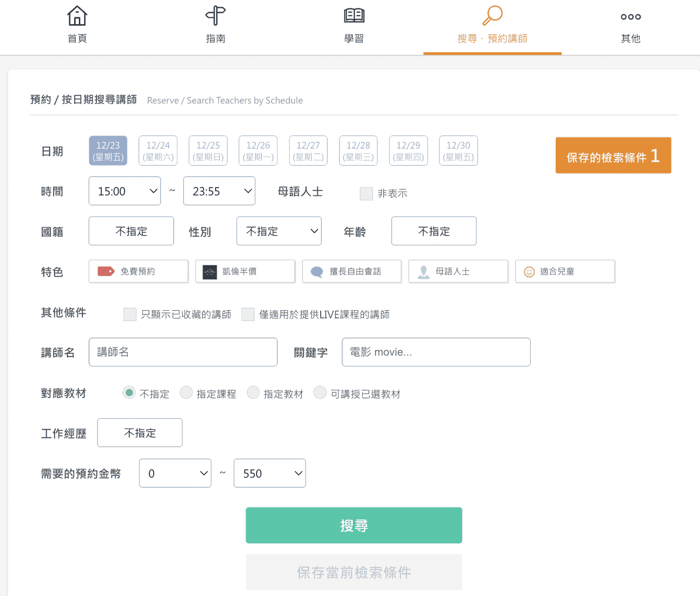Click the smiley face icon in 適合兒童
This screenshot has height=596, width=700.
(x=529, y=272)
